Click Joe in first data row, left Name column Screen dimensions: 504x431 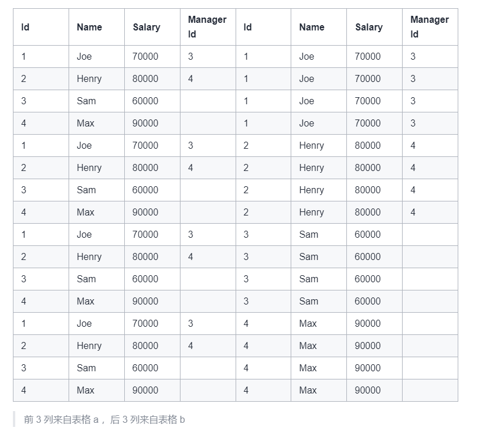click(x=84, y=57)
